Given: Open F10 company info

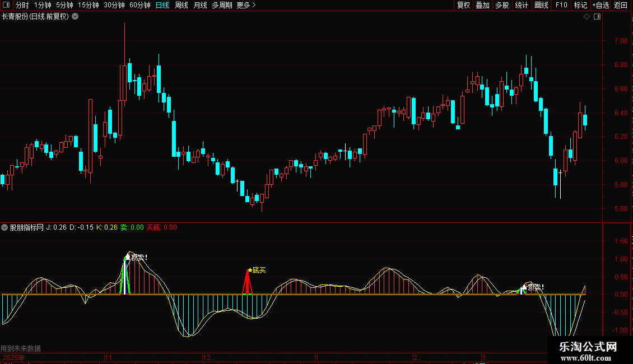Looking at the screenshot, I should click(561, 5).
